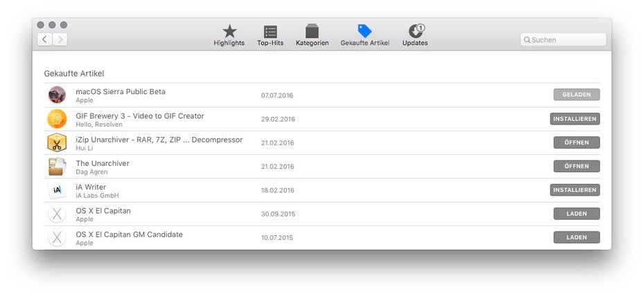The height and width of the screenshot is (296, 644).
Task: Click the purchase date 18.02.2016
Action: (278, 190)
